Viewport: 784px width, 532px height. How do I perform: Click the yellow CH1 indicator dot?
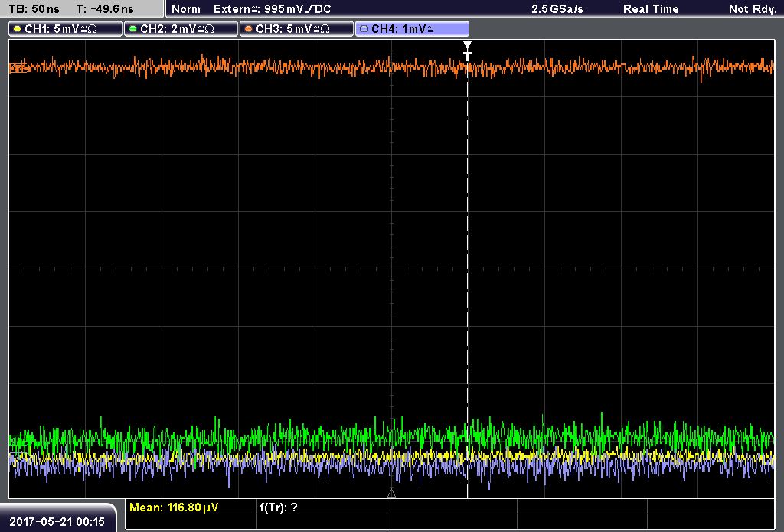coord(18,29)
